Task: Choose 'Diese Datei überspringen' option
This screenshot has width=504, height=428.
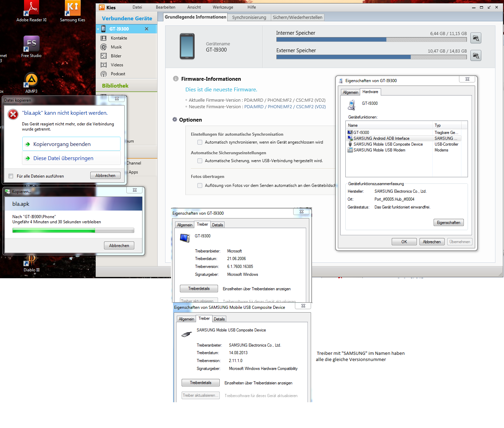Action: [71, 158]
